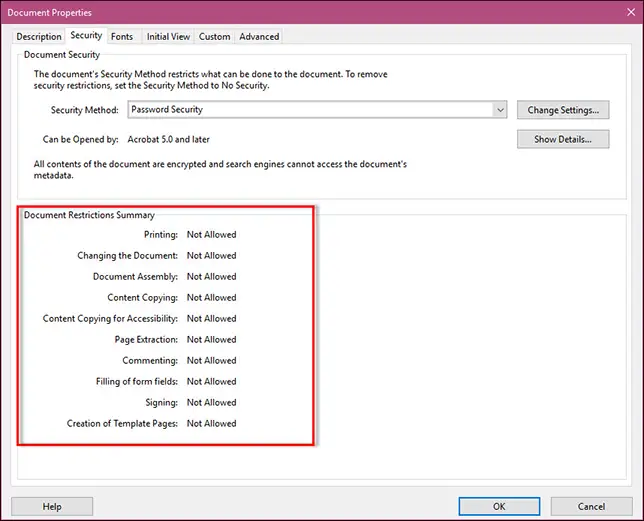
Task: Click the 'Commenting:' restriction label
Action: tap(150, 360)
